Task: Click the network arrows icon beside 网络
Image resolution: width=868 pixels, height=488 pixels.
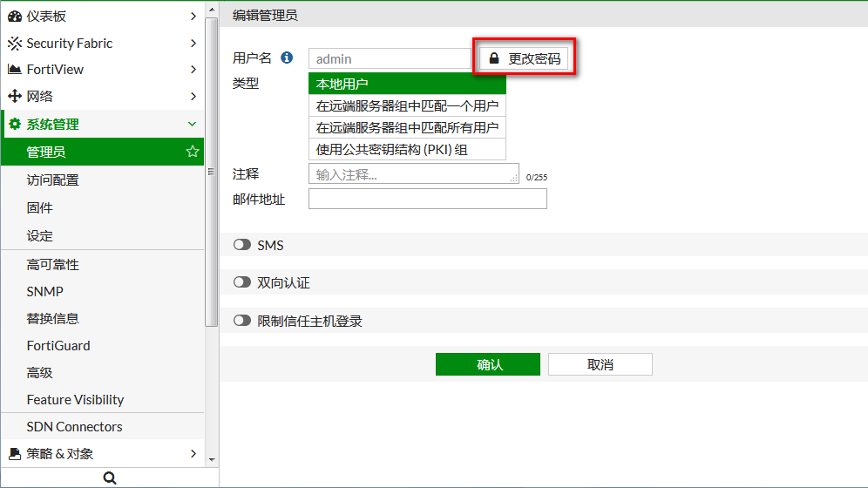Action: 15,97
